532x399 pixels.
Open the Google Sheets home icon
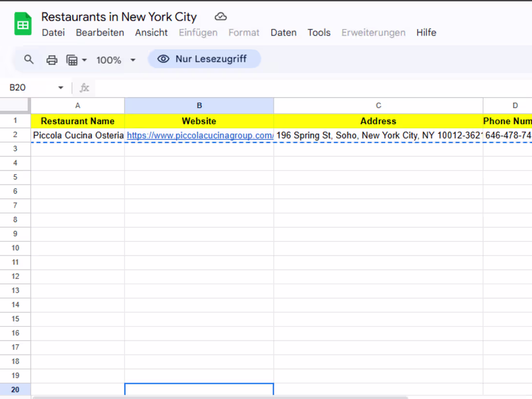pos(23,24)
